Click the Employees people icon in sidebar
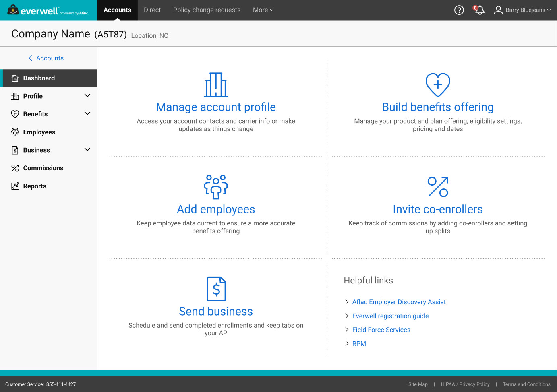 point(15,132)
